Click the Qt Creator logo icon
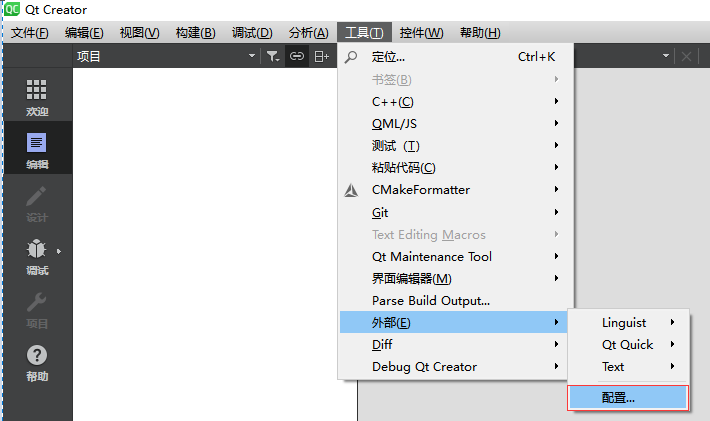The width and height of the screenshot is (710, 421). click(x=11, y=9)
